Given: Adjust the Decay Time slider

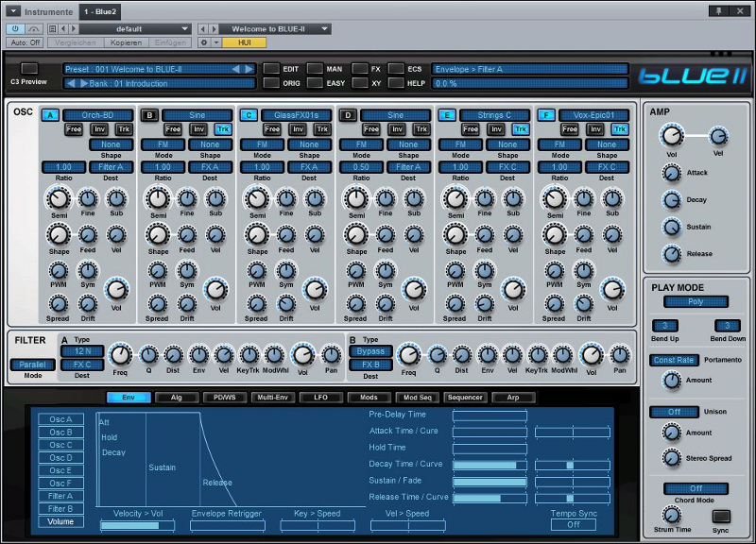Looking at the screenshot, I should coord(490,465).
